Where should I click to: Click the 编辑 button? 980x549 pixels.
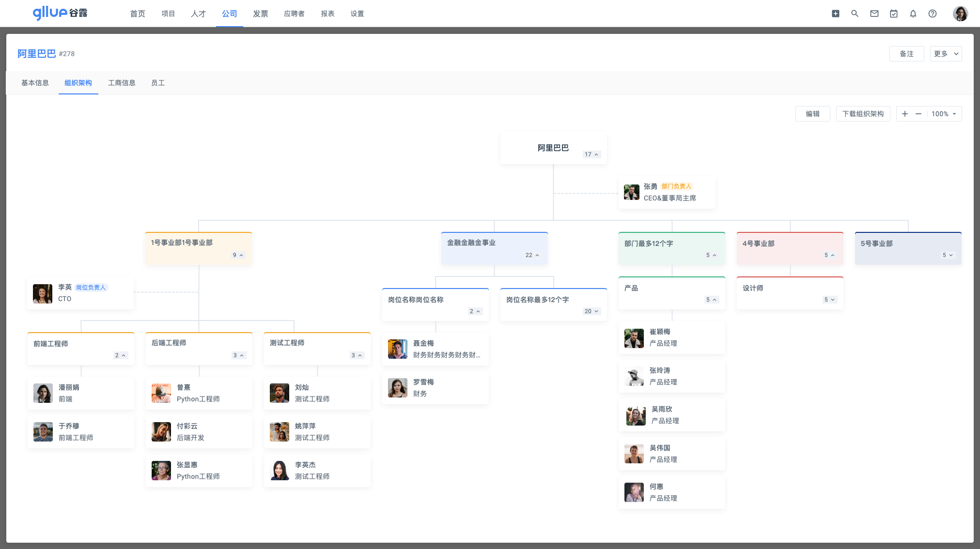click(812, 114)
